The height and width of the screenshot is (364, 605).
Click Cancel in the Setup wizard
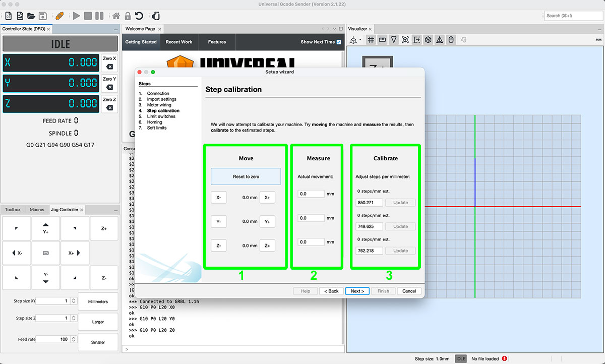pos(409,291)
